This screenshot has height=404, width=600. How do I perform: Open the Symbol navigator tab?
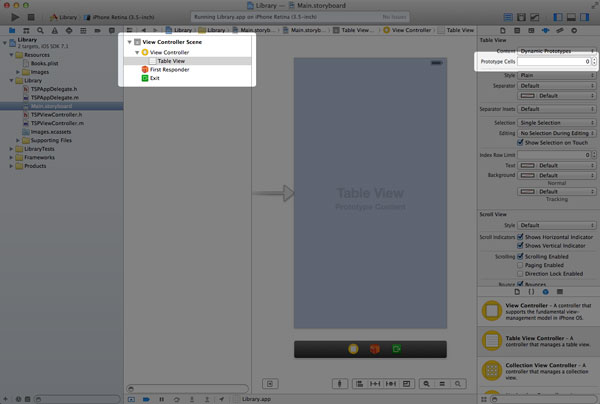coord(26,30)
